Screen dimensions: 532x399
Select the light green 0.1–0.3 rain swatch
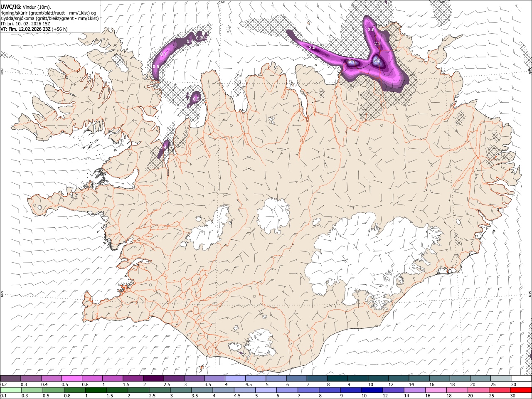[10, 390]
